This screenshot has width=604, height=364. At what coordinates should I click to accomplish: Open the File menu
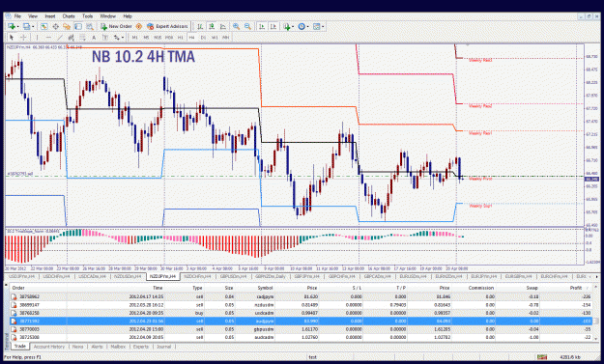click(17, 16)
